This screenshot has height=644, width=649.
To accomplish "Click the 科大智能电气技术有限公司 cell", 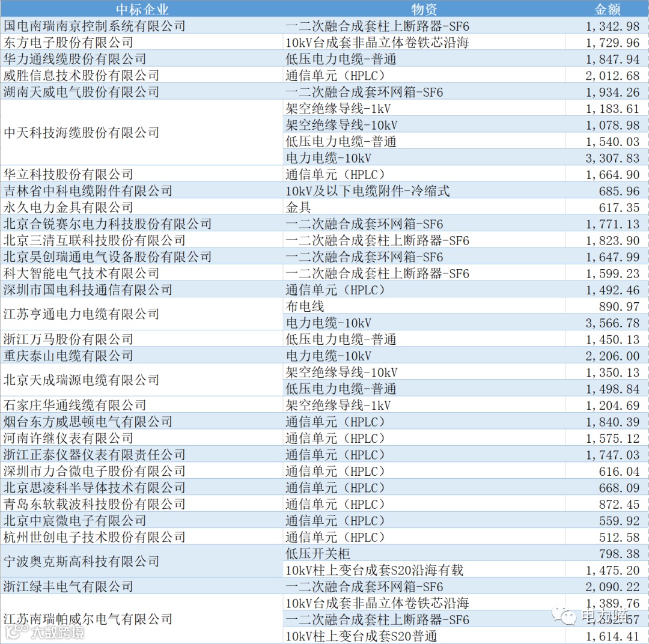I will coord(142,273).
